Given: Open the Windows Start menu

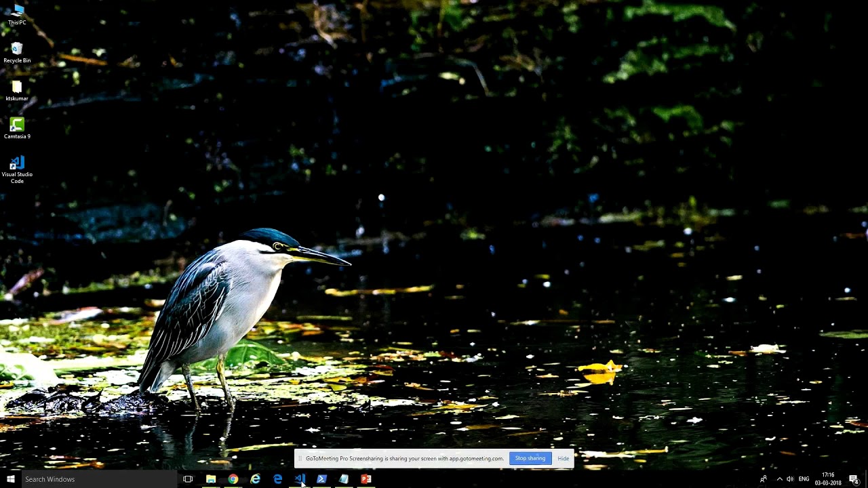Looking at the screenshot, I should tap(10, 479).
